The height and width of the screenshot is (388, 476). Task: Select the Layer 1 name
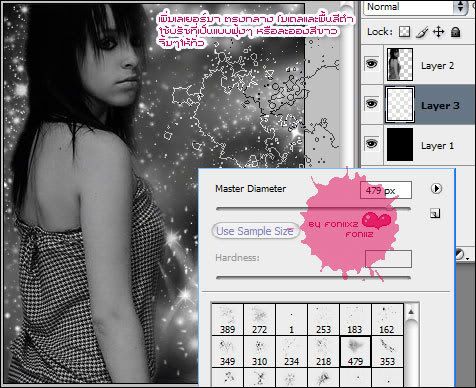[x=437, y=146]
